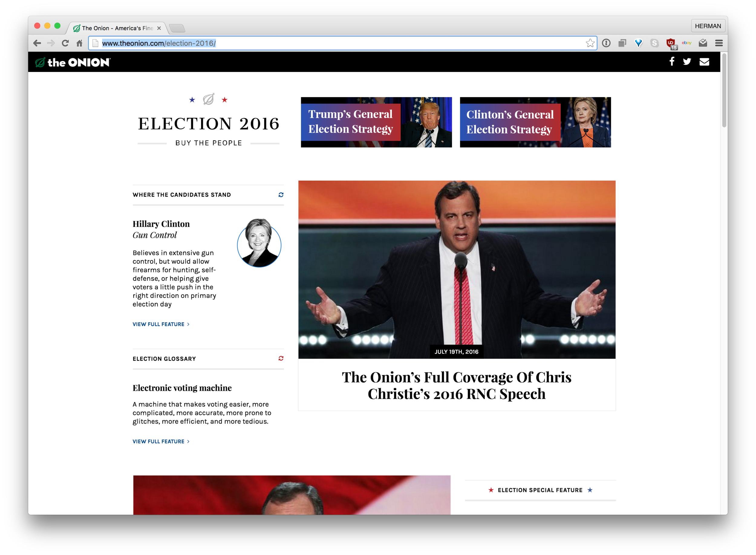Open The Onion Twitter icon
The width and height of the screenshot is (756, 555).
pos(687,61)
